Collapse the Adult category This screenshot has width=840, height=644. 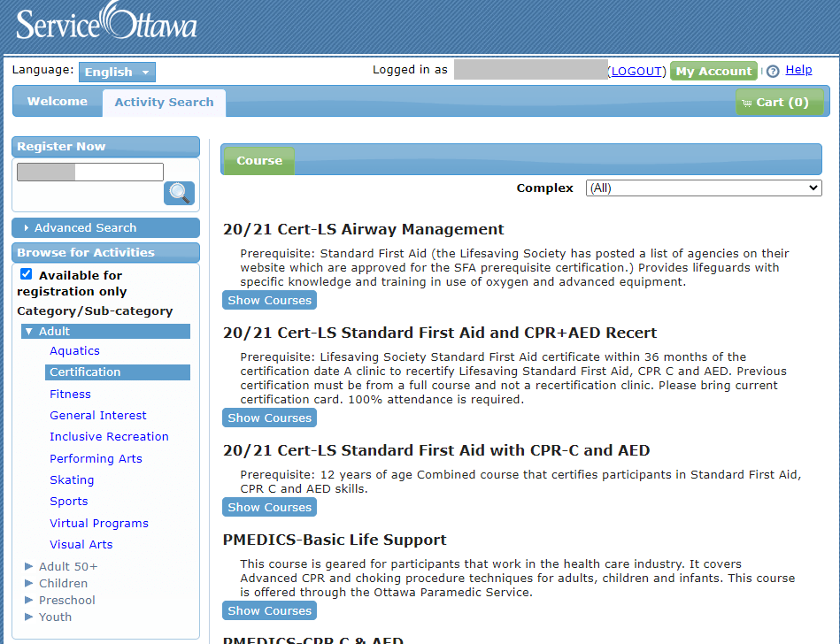(x=29, y=332)
